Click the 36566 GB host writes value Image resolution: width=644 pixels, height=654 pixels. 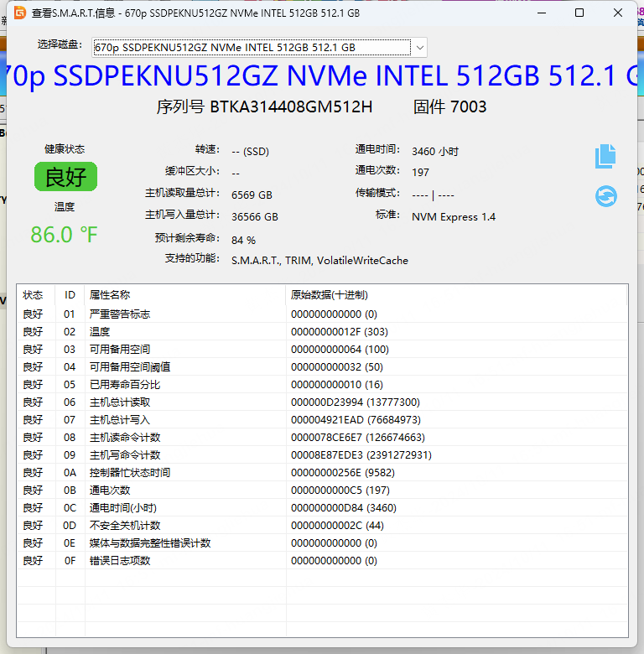[255, 216]
